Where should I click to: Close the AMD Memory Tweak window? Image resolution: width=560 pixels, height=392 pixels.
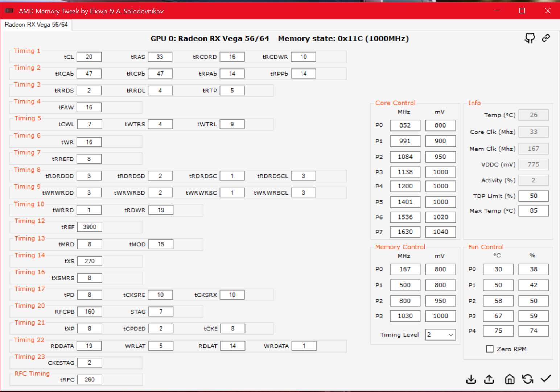click(548, 11)
